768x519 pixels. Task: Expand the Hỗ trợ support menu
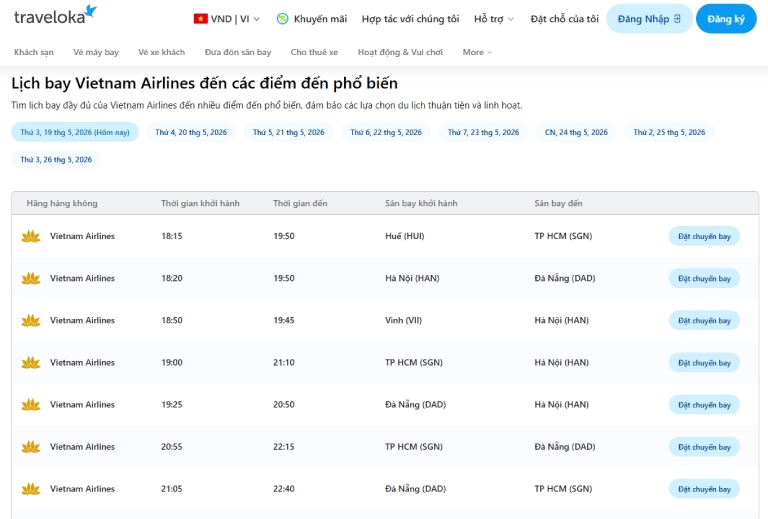click(x=494, y=19)
